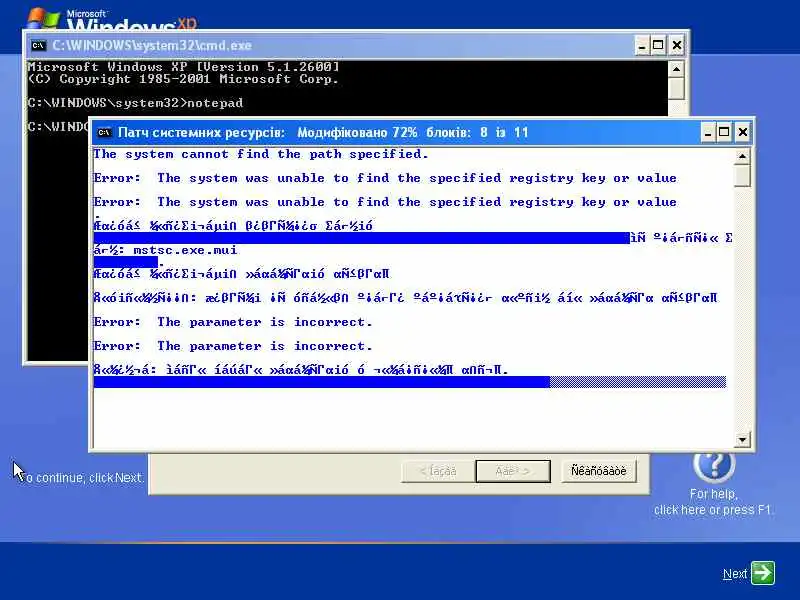Click the Microsoft Windows XP logo
Screen dimensions: 800x600
[x=111, y=19]
